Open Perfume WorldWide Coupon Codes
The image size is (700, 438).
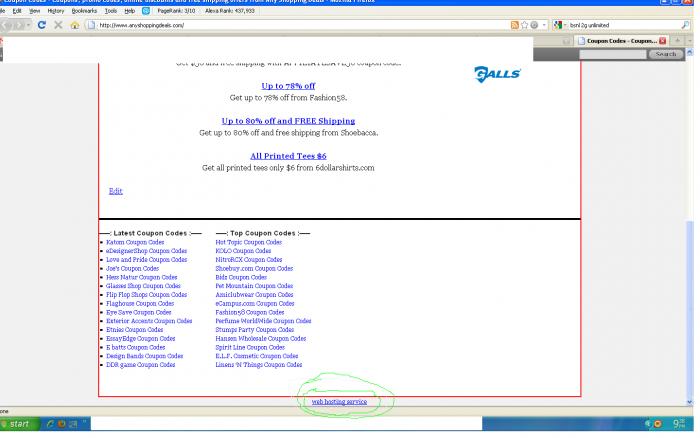263,321
